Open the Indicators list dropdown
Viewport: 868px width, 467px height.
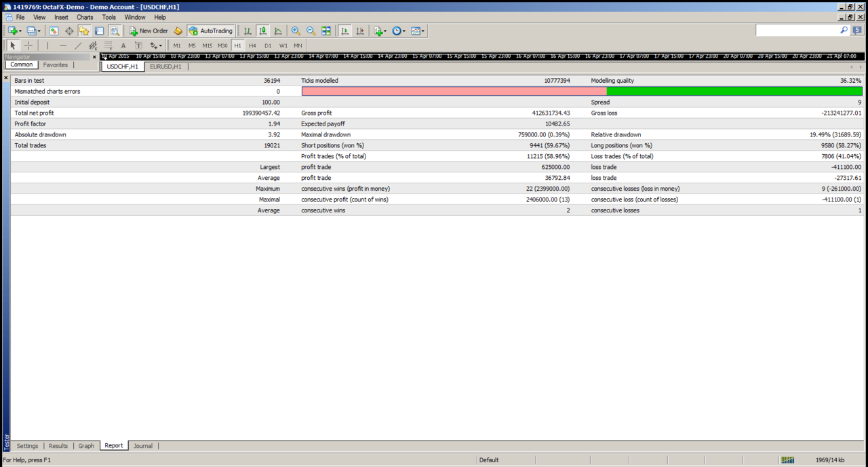pos(384,31)
